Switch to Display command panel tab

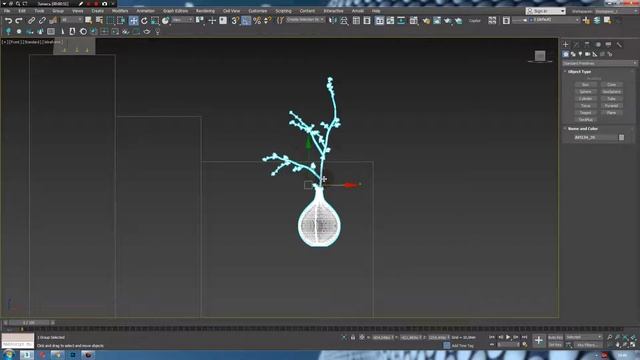pos(609,44)
